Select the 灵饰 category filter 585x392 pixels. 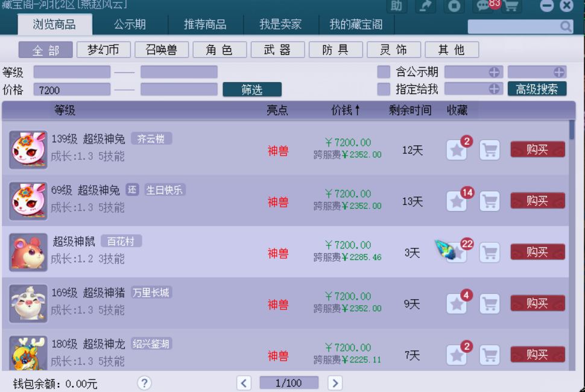click(394, 49)
